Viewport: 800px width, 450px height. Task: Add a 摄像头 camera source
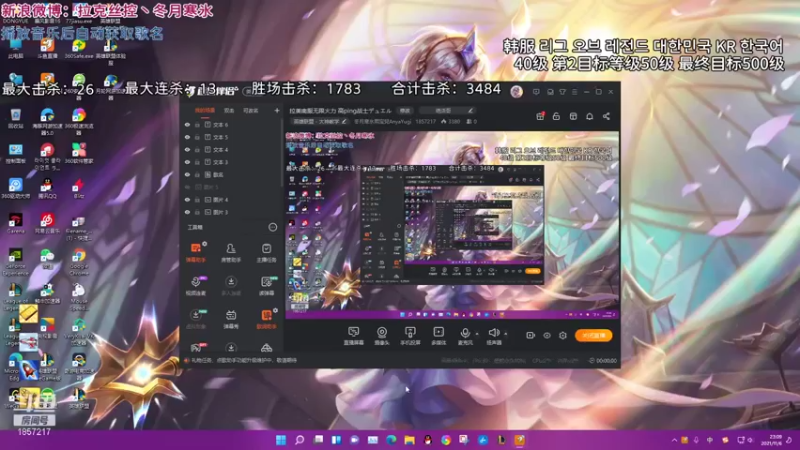pyautogui.click(x=382, y=336)
